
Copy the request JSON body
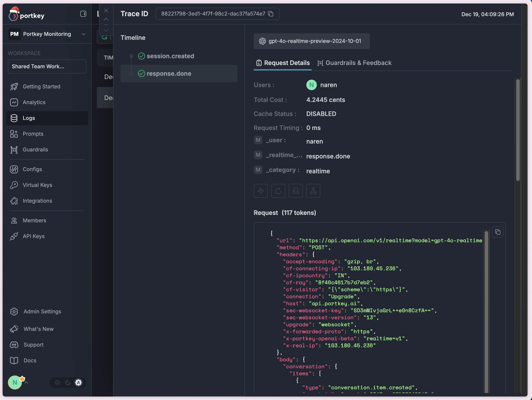click(498, 232)
